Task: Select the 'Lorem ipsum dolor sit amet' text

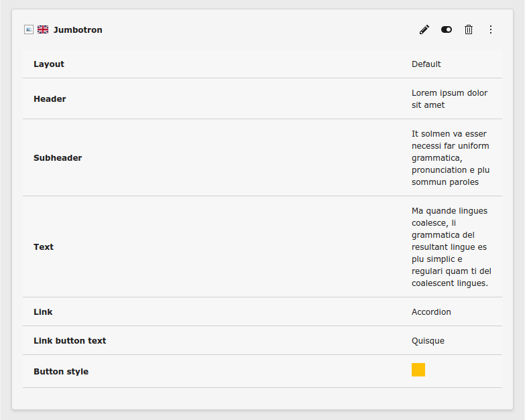Action: 449,99
